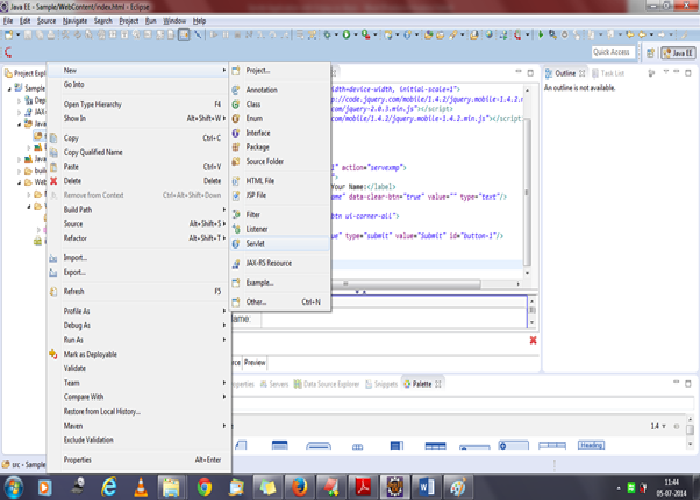Click the Filter icon in submenu

236,215
